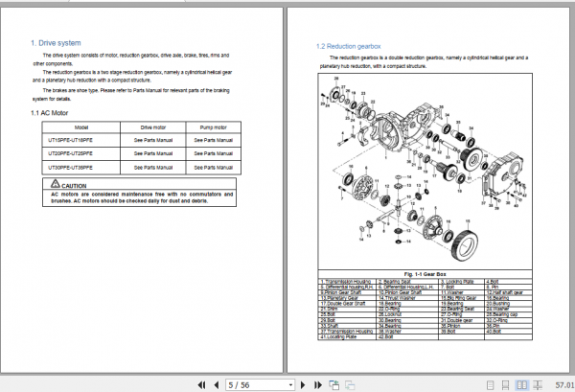Click the 'Fig. 1-1 Gear Box' caption
This screenshot has height=392, width=575.
[x=425, y=274]
